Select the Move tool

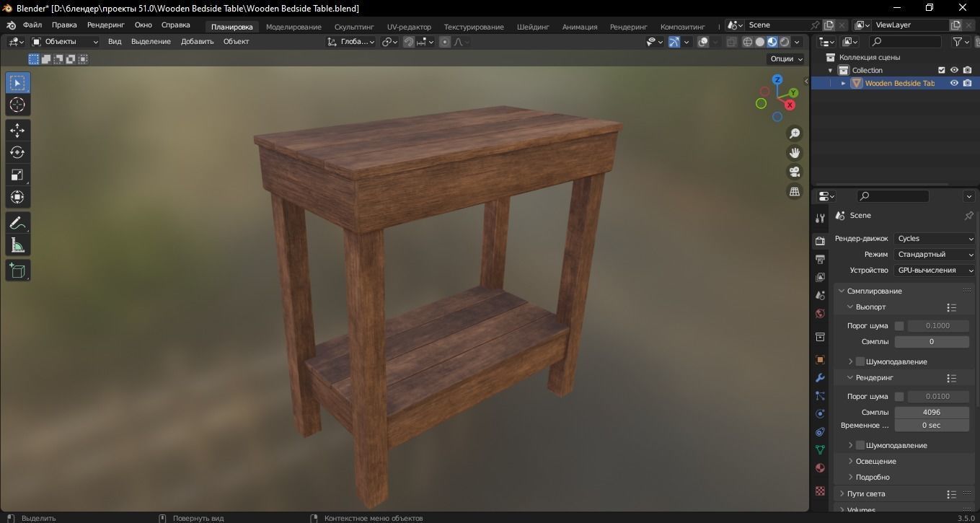[17, 130]
